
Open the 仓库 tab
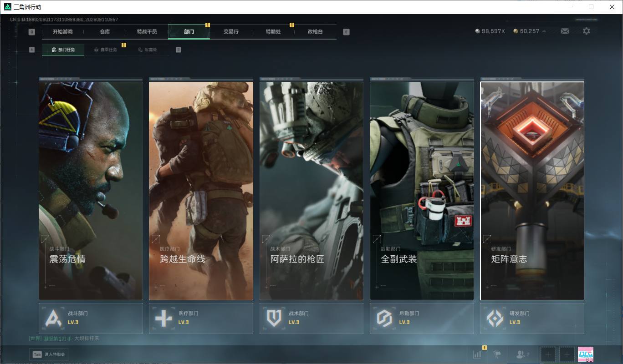[x=105, y=32]
